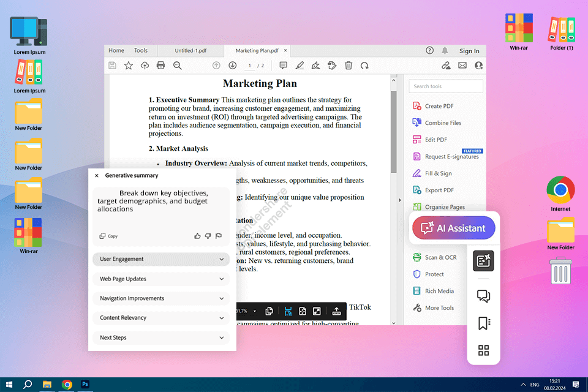Screen dimensions: 588x392
Task: Go to next page with down arrow
Action: pos(233,66)
